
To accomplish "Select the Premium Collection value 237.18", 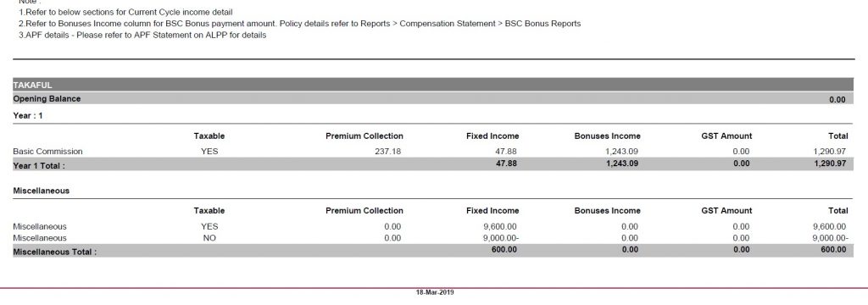I will pos(387,151).
